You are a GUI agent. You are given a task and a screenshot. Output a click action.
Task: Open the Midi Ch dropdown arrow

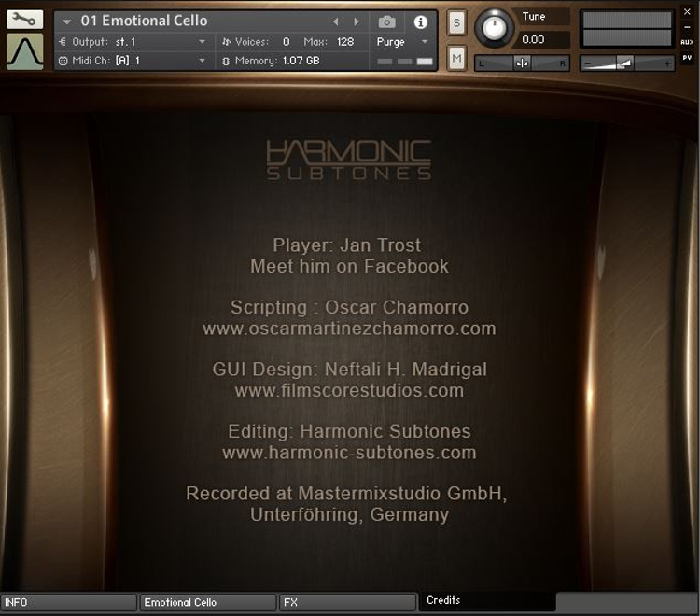(202, 61)
